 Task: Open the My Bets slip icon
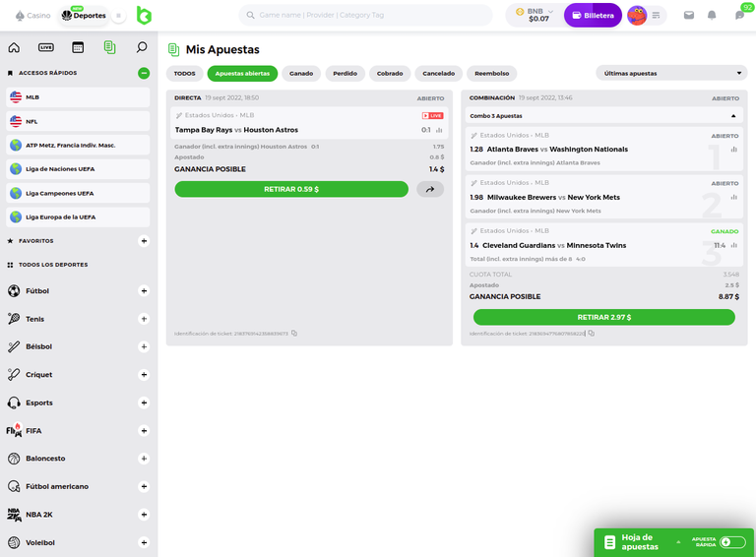pyautogui.click(x=110, y=47)
